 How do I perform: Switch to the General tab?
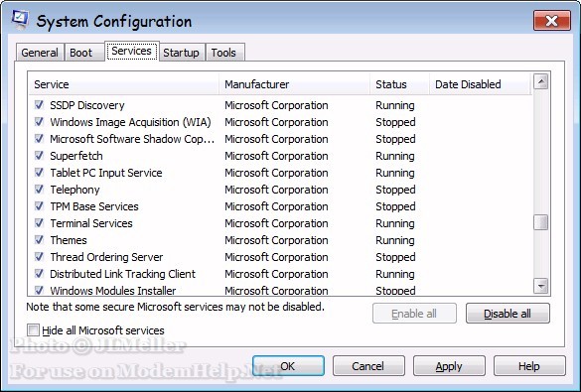point(40,53)
